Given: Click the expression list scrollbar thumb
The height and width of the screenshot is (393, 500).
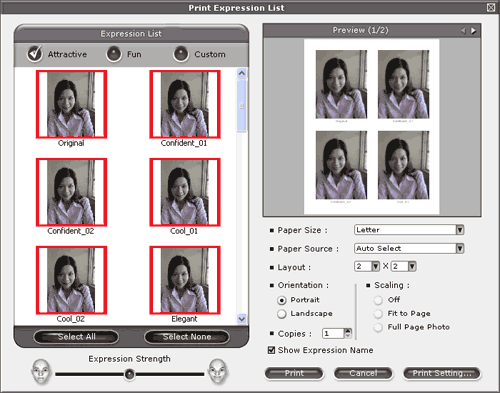Looking at the screenshot, I should 242,105.
